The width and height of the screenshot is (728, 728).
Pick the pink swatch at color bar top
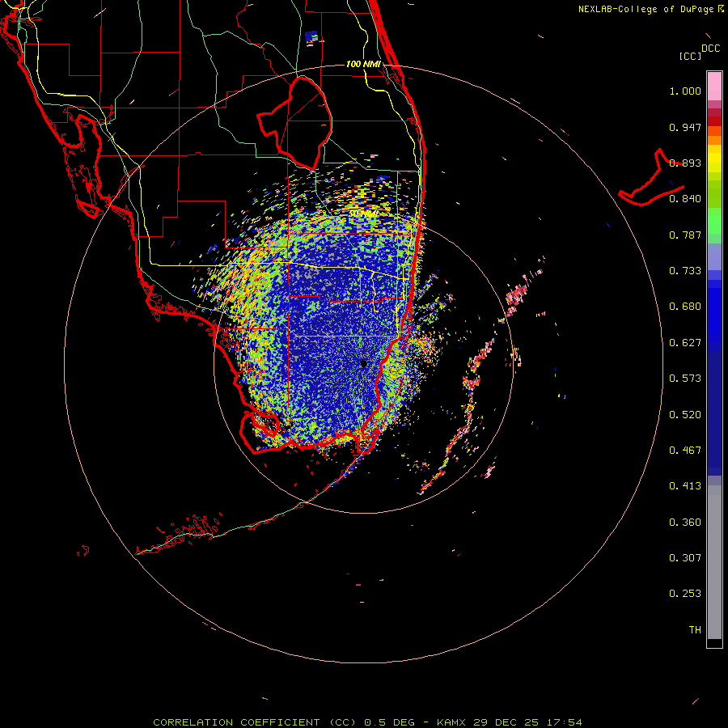point(714,87)
